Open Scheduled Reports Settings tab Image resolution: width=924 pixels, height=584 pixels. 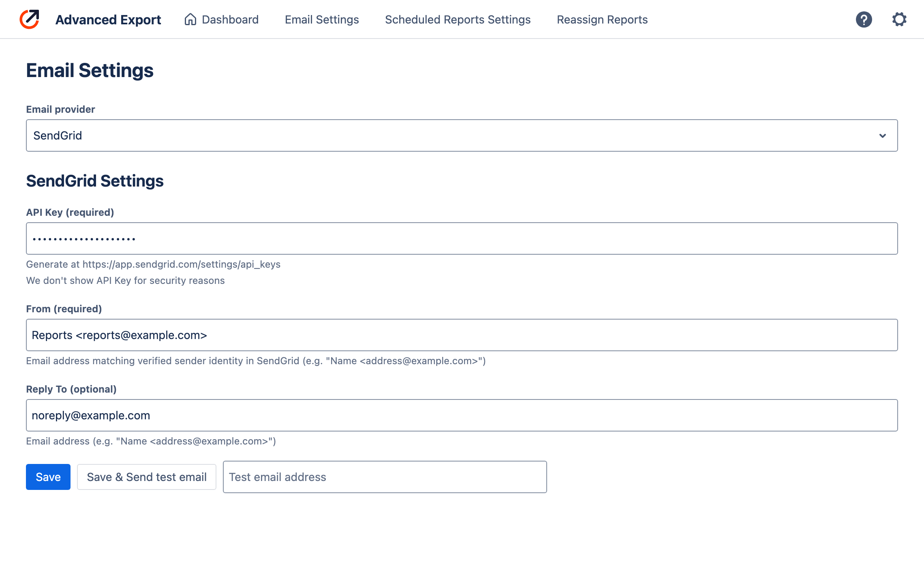point(458,19)
